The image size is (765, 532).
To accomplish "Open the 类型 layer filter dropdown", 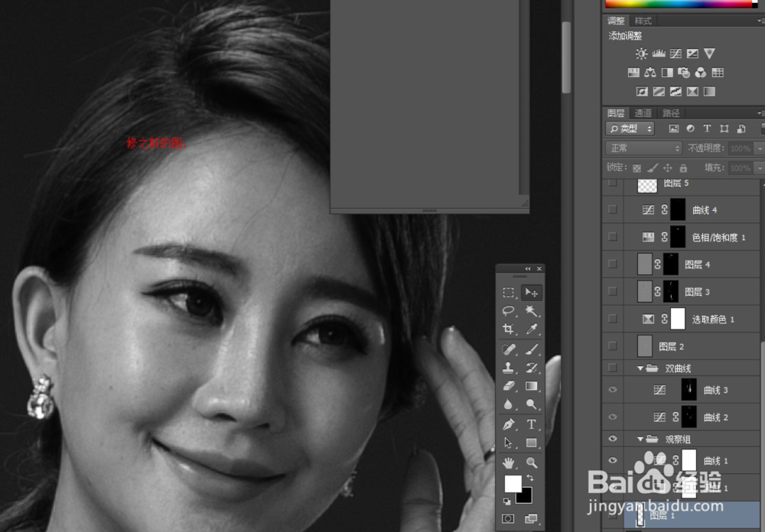I will 630,128.
